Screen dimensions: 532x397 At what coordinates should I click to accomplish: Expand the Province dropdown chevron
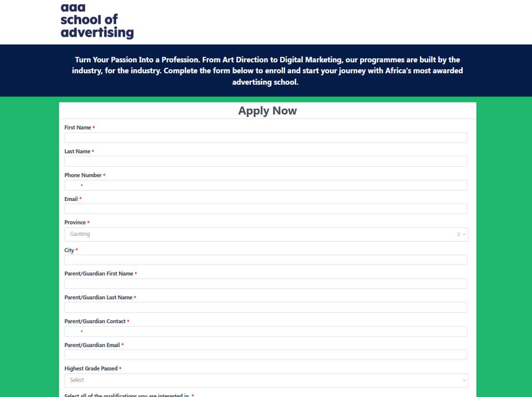(x=463, y=234)
